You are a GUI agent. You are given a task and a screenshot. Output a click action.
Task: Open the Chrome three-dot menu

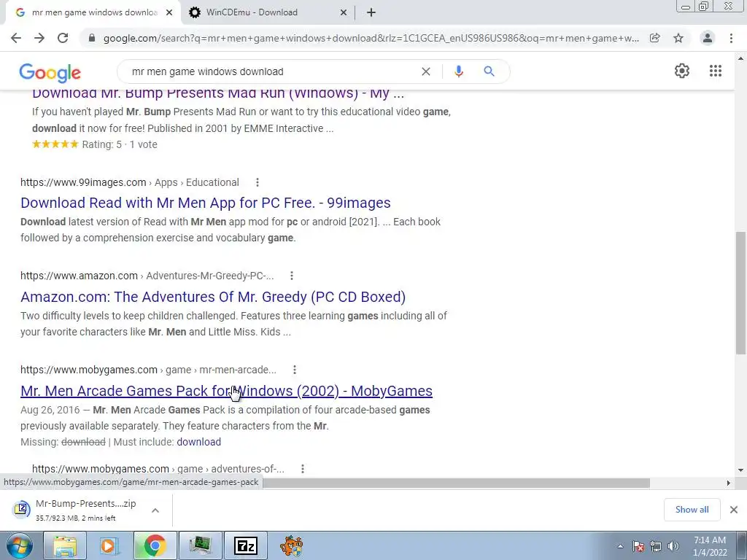click(731, 38)
